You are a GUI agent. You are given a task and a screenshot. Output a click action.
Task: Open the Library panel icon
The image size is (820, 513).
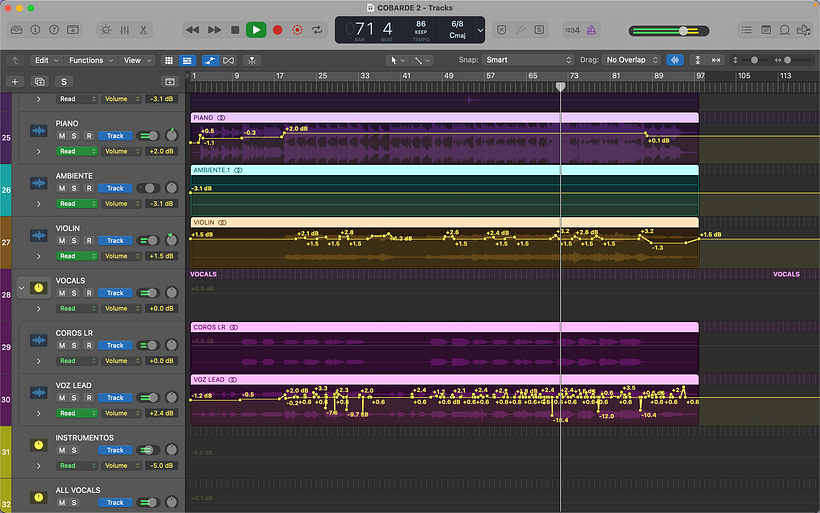(x=17, y=30)
